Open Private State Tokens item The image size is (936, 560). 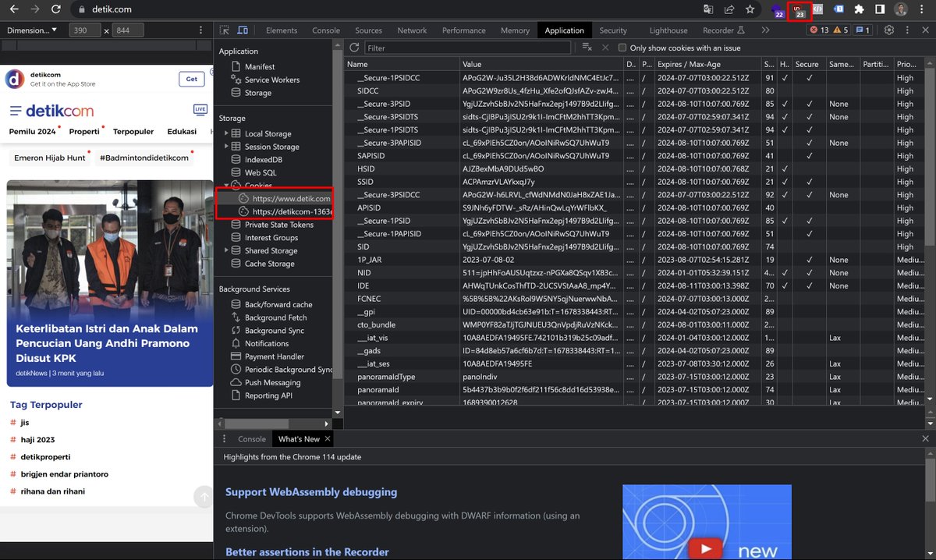pyautogui.click(x=279, y=225)
